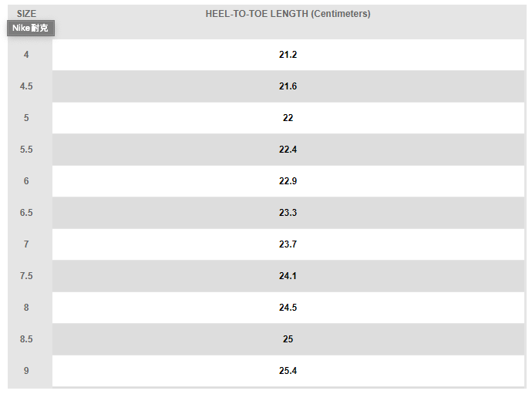Select the size 8 cell
Image resolution: width=532 pixels, height=394 pixels.
tap(26, 308)
